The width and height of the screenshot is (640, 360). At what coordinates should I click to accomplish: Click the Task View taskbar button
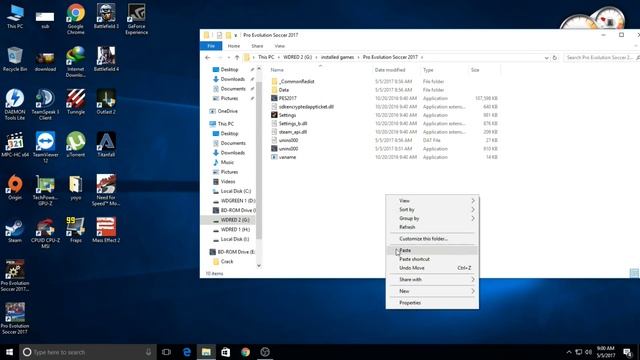pos(166,352)
